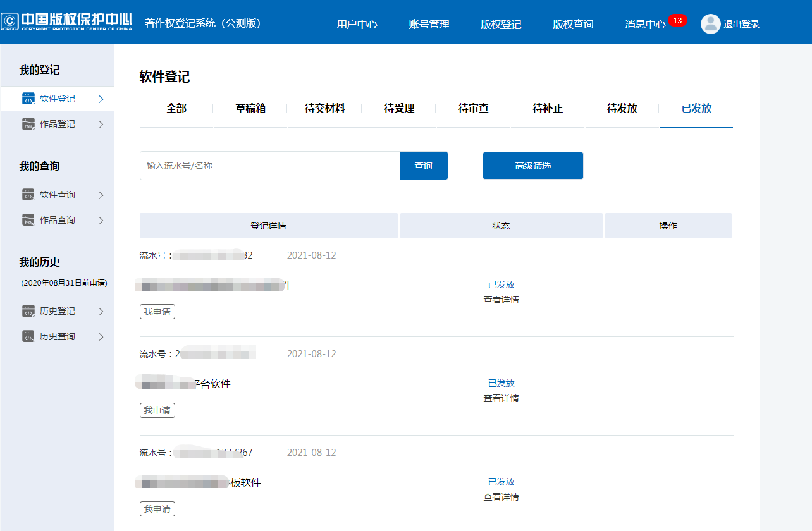Image resolution: width=812 pixels, height=531 pixels.
Task: Click the 已发放 status of the 平台软件 record
Action: point(501,383)
